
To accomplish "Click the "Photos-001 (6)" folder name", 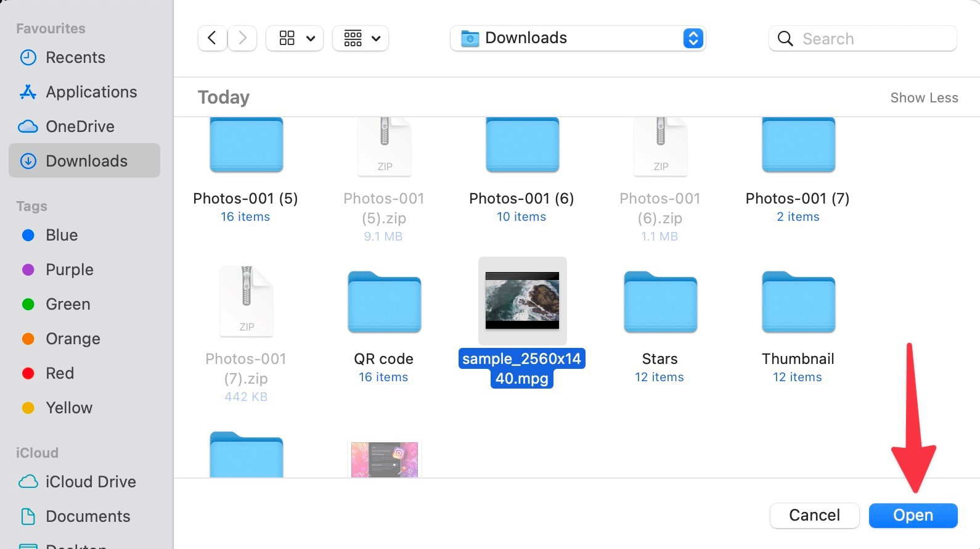I will coord(521,199).
